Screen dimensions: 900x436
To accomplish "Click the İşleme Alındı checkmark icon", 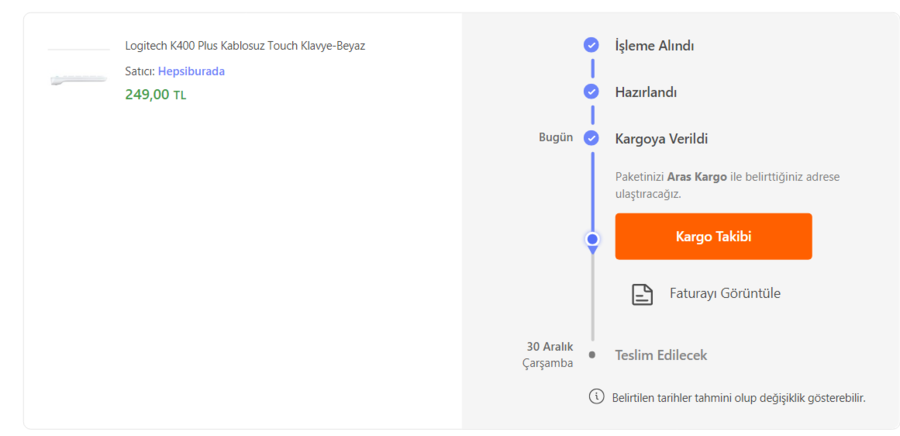I will point(591,45).
